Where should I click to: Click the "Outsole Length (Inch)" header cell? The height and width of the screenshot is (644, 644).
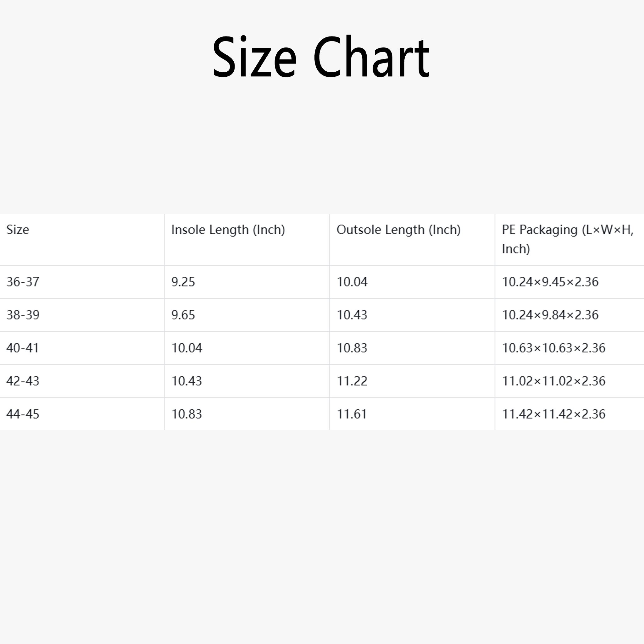click(398, 230)
